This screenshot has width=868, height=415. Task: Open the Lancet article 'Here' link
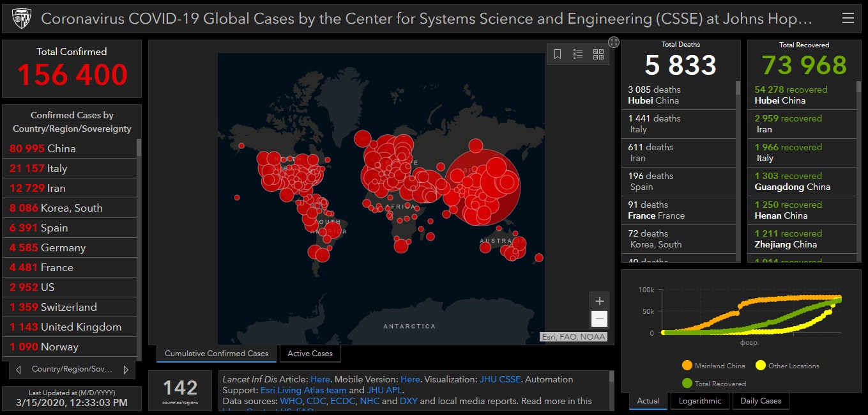coord(320,379)
